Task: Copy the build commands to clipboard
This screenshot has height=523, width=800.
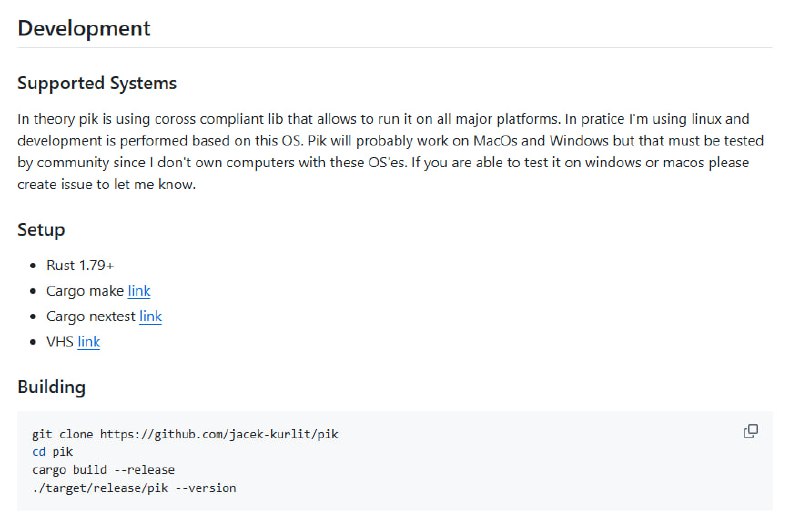Action: (751, 431)
